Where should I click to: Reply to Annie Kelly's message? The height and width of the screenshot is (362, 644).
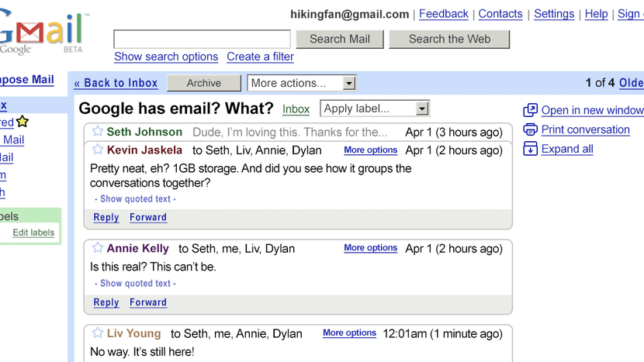coord(106,302)
